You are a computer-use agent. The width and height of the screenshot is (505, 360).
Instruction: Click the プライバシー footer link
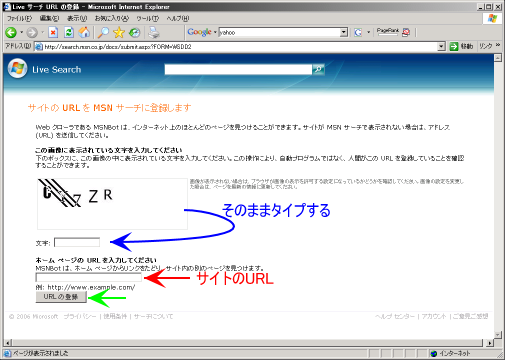click(80, 316)
